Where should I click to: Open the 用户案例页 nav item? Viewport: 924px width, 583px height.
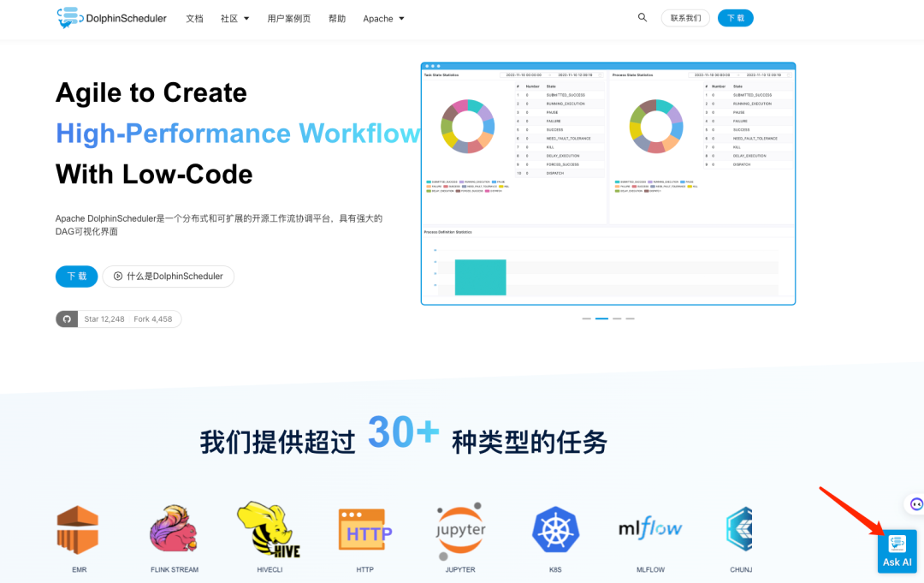[x=289, y=18]
